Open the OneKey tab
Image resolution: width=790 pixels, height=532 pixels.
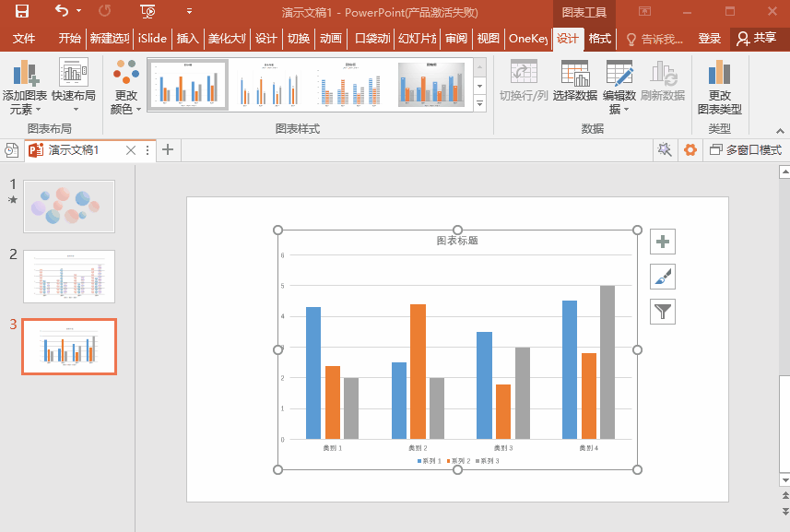tap(528, 39)
